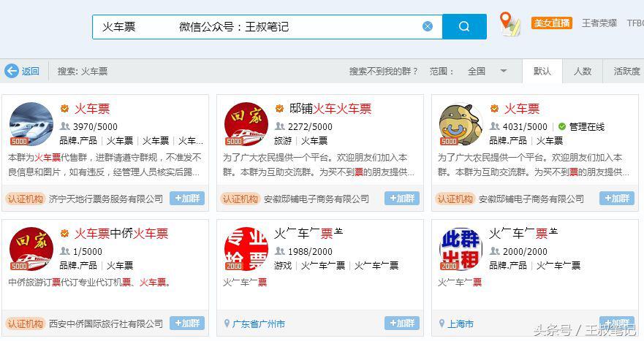
Task: Click 认证机构 badge for 西安中侨国际旅行社
Action: pos(26,323)
